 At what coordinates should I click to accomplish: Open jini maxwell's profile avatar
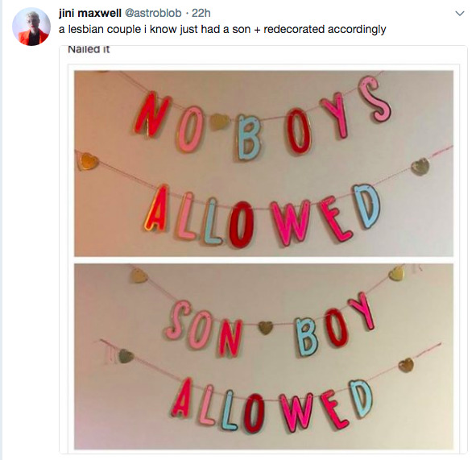click(x=31, y=27)
